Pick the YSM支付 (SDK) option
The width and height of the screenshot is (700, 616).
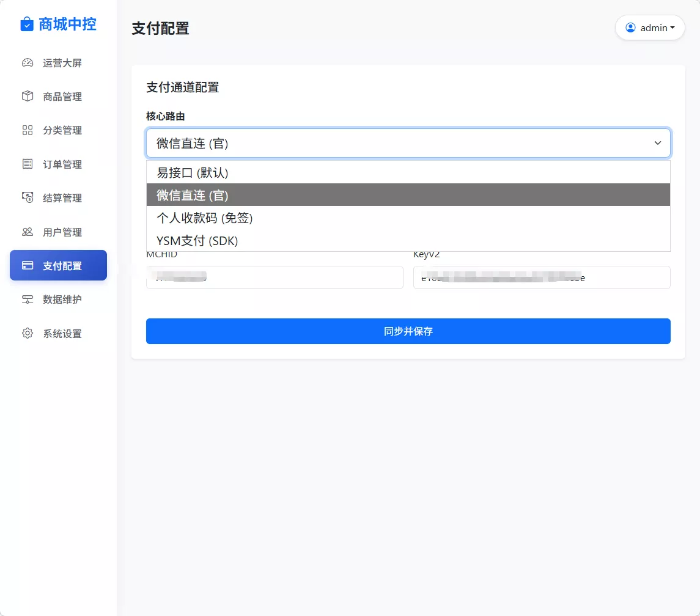point(408,241)
